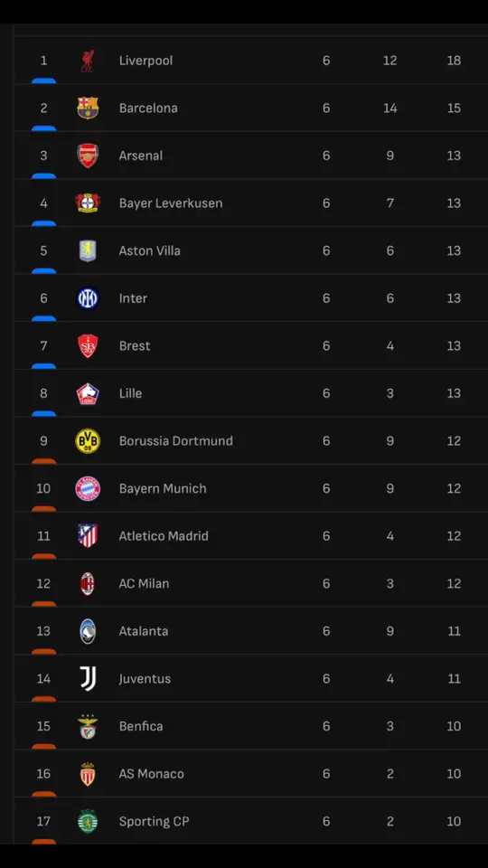The height and width of the screenshot is (868, 488).
Task: Click the blue qualification marker under rank 1
Action: pyautogui.click(x=43, y=80)
